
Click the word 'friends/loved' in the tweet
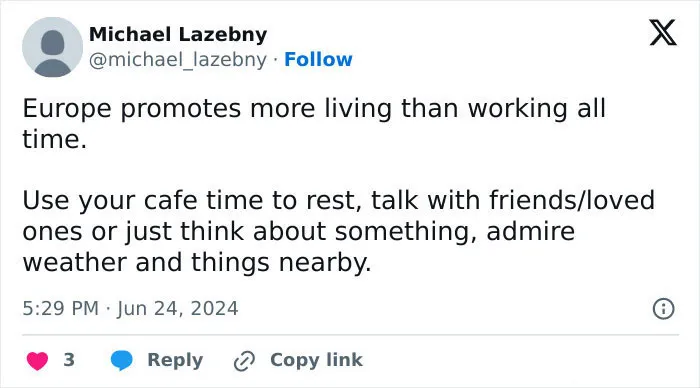pyautogui.click(x=572, y=200)
